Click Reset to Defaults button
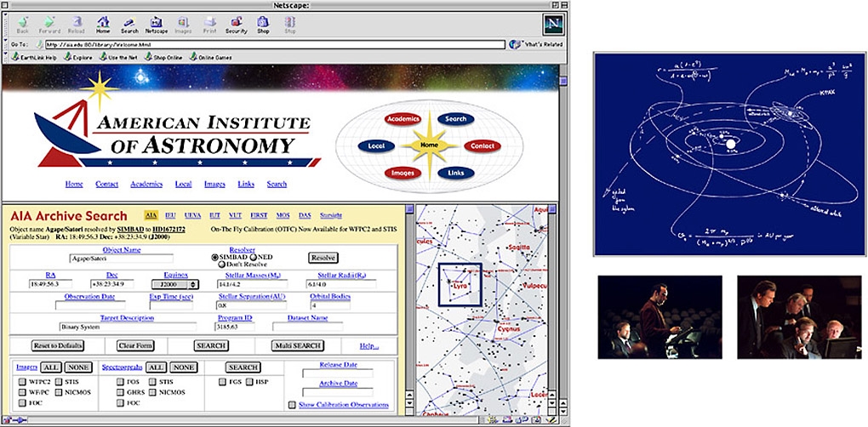 [58, 345]
